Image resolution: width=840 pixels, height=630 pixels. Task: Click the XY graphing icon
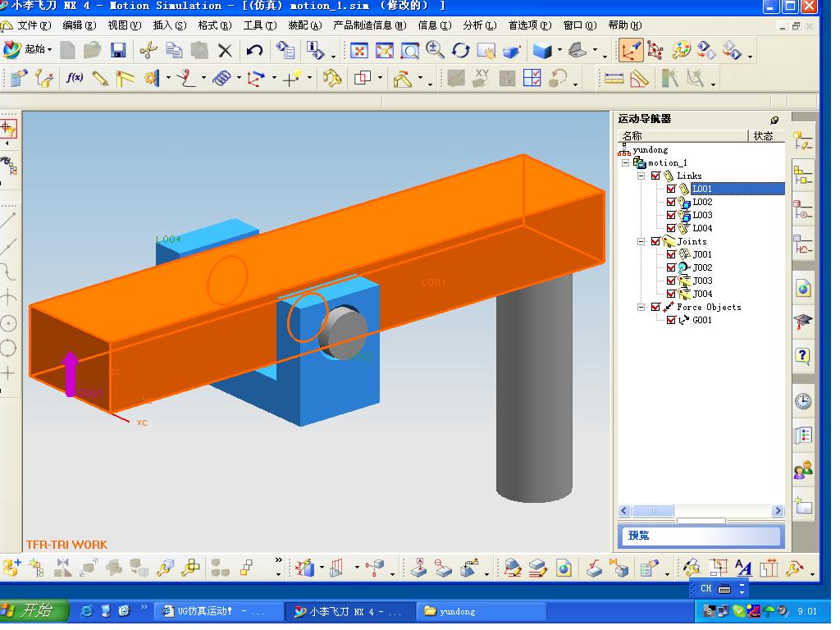[481, 78]
